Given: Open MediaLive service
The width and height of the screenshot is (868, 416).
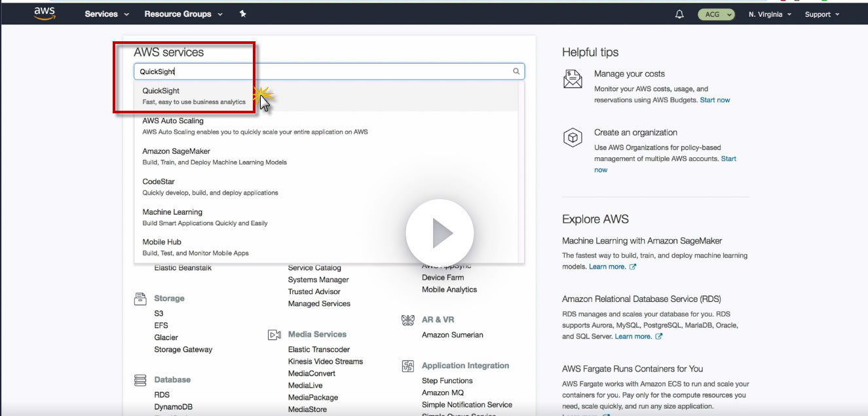Looking at the screenshot, I should tap(305, 386).
